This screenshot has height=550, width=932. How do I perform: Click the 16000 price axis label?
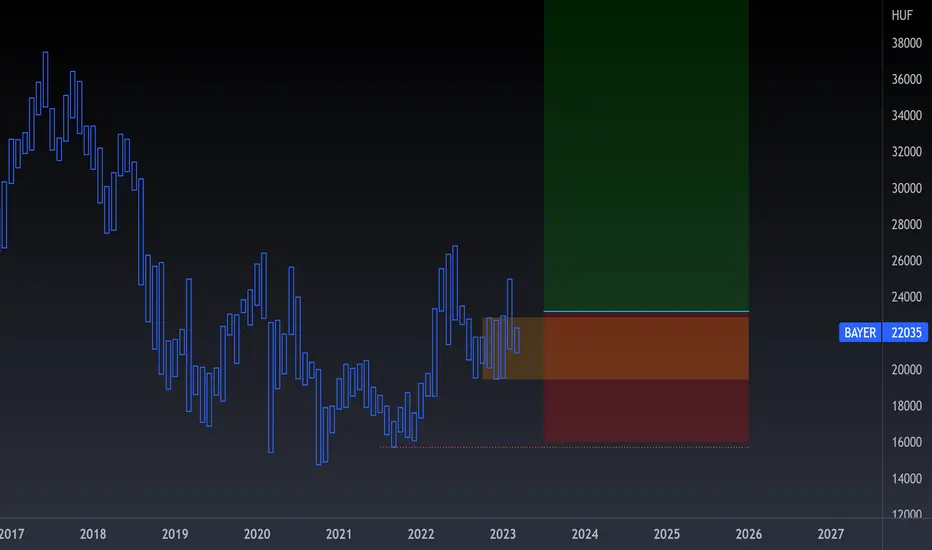906,442
